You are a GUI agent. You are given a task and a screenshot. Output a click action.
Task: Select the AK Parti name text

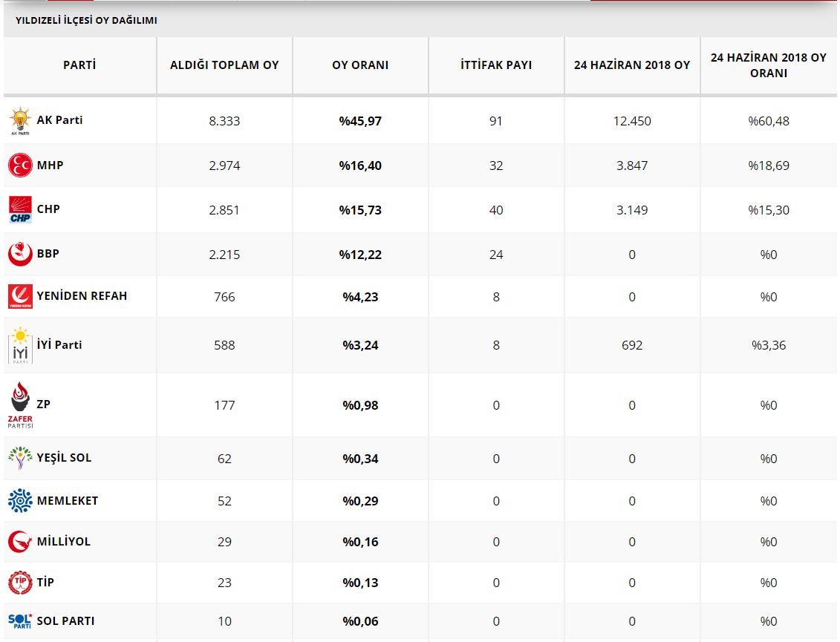pyautogui.click(x=60, y=120)
